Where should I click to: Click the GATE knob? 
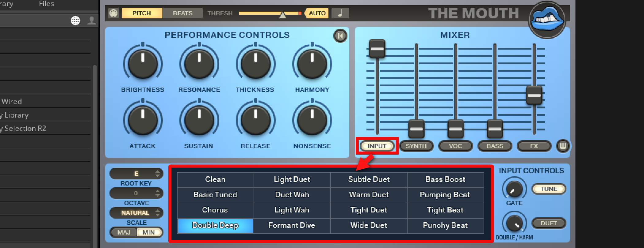tap(514, 189)
